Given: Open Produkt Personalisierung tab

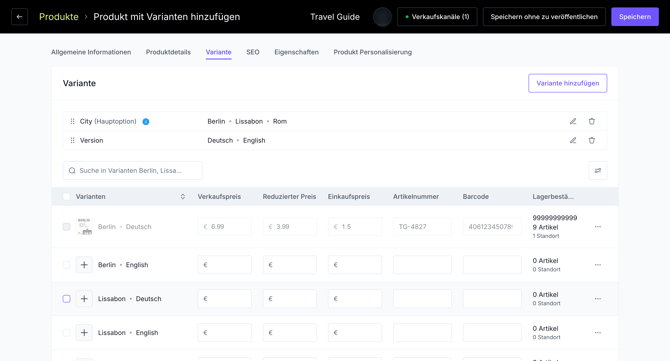Looking at the screenshot, I should point(373,52).
